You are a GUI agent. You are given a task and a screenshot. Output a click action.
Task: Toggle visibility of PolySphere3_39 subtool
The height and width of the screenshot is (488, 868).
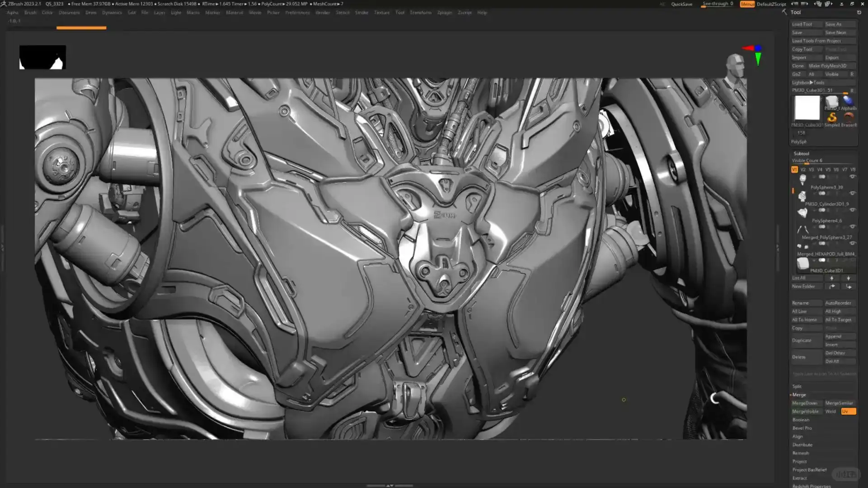coord(852,176)
